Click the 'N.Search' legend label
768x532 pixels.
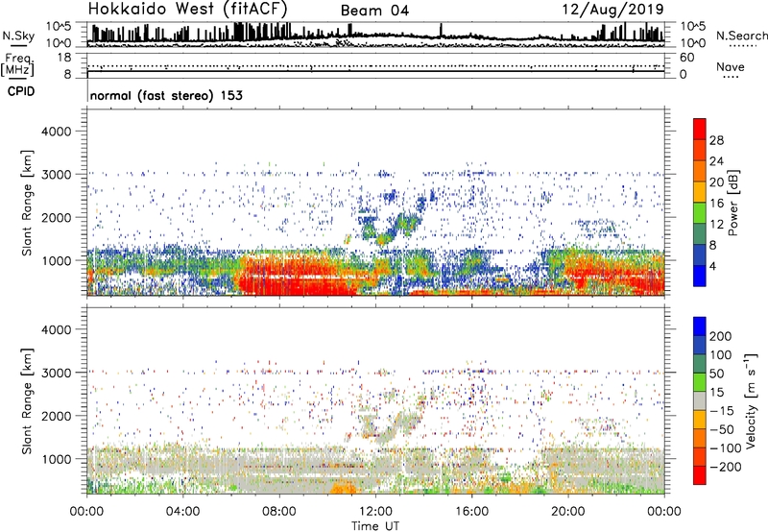[741, 36]
